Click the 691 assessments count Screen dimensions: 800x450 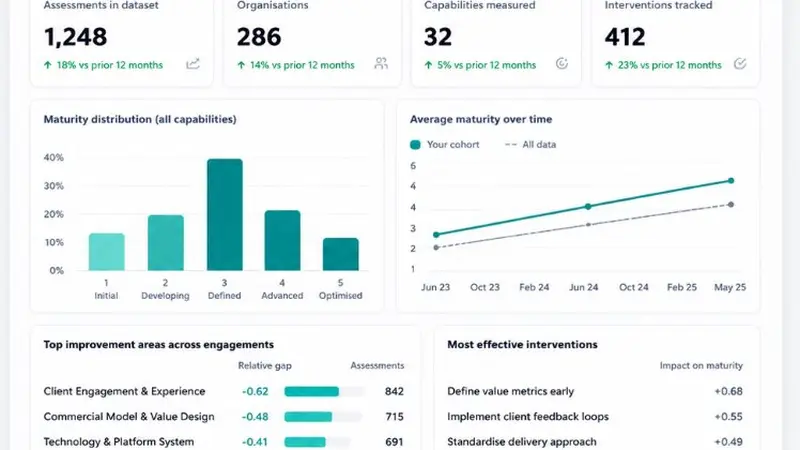pyautogui.click(x=394, y=442)
